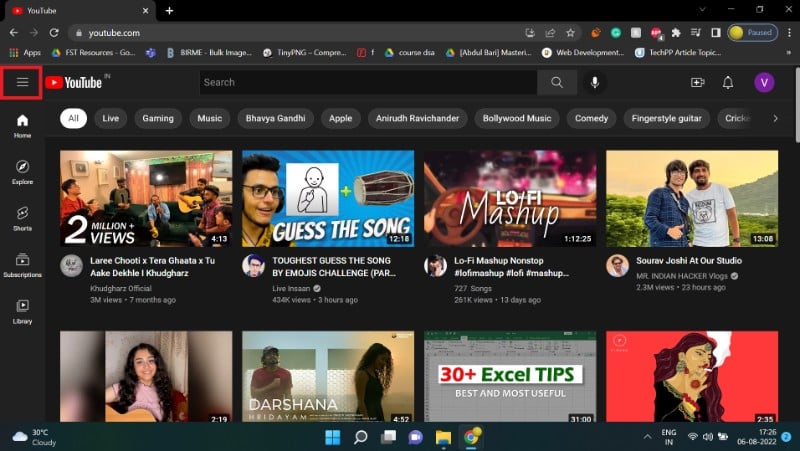Open the hamburger guide menu
Screen dimensions: 800x451
22,82
